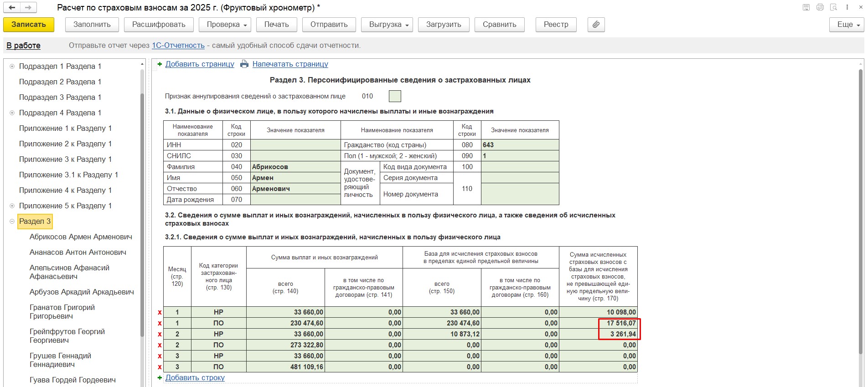Click the Фамилия value field Абрикосов
The image size is (868, 387).
click(295, 167)
